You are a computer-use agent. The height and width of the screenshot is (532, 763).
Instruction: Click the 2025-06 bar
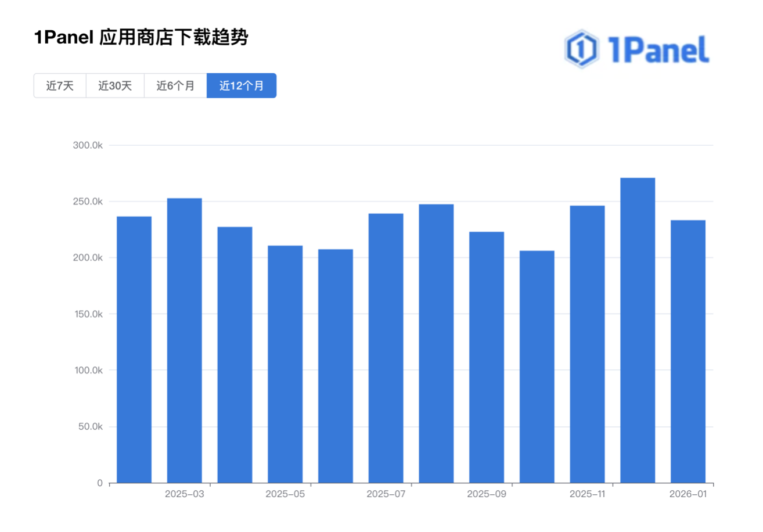(336, 366)
